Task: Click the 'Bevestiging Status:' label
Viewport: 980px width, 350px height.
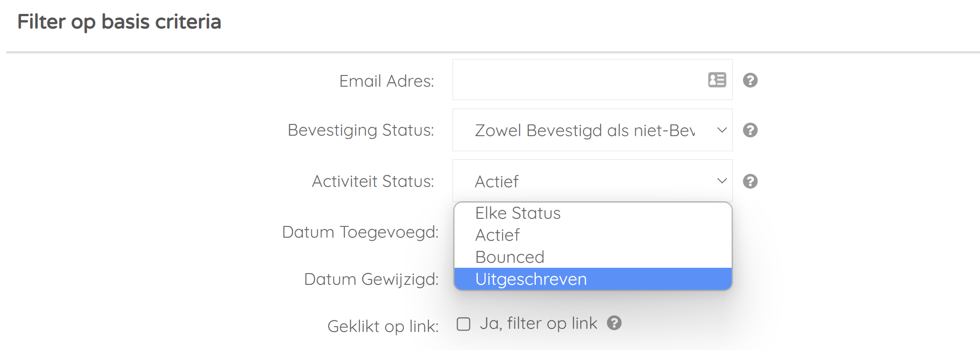Action: click(x=361, y=130)
